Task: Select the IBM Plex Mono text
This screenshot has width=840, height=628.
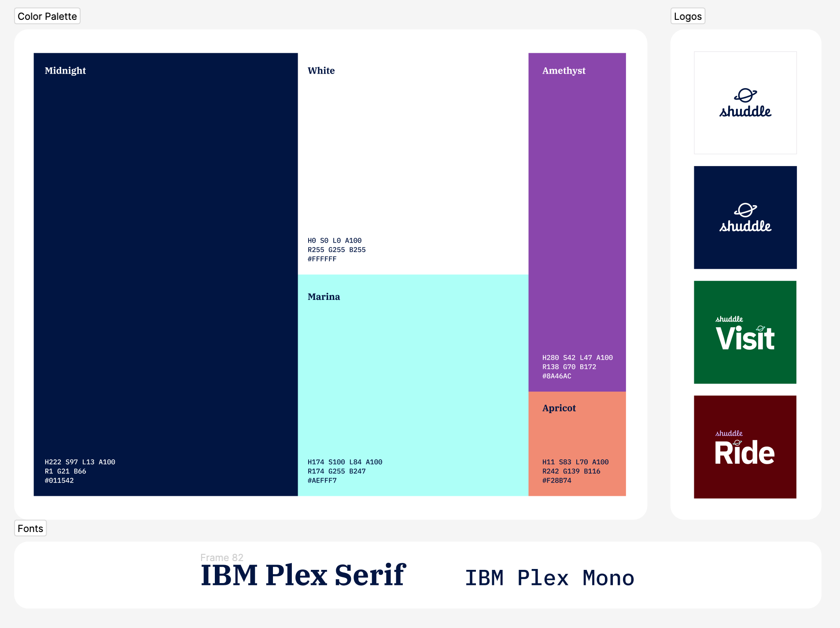Action: tap(549, 578)
